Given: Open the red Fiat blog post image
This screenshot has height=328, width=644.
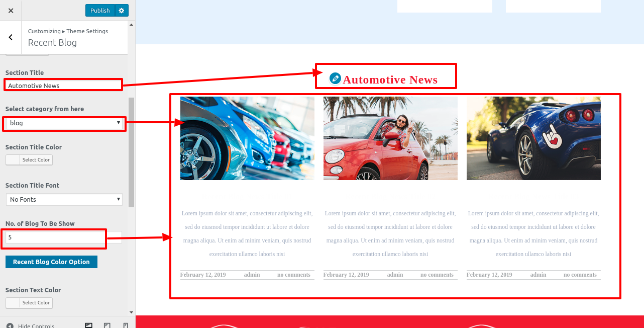Looking at the screenshot, I should 390,138.
